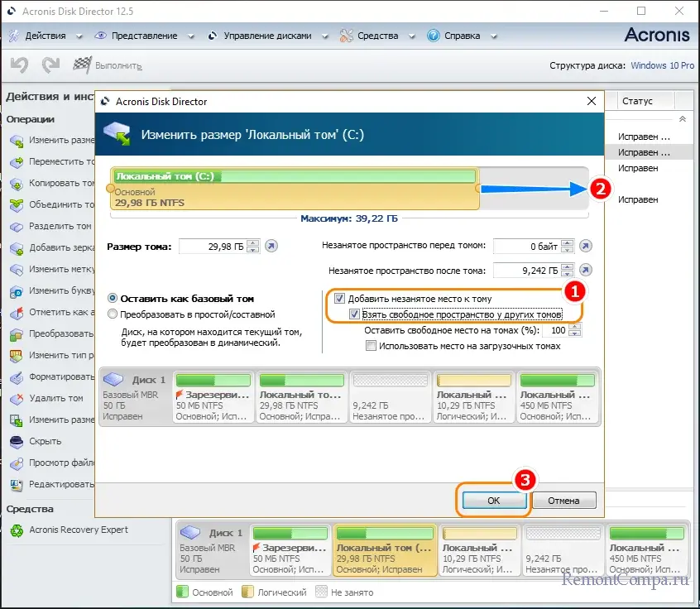Click Отмена to cancel the dialog
The image size is (700, 609).
(563, 501)
